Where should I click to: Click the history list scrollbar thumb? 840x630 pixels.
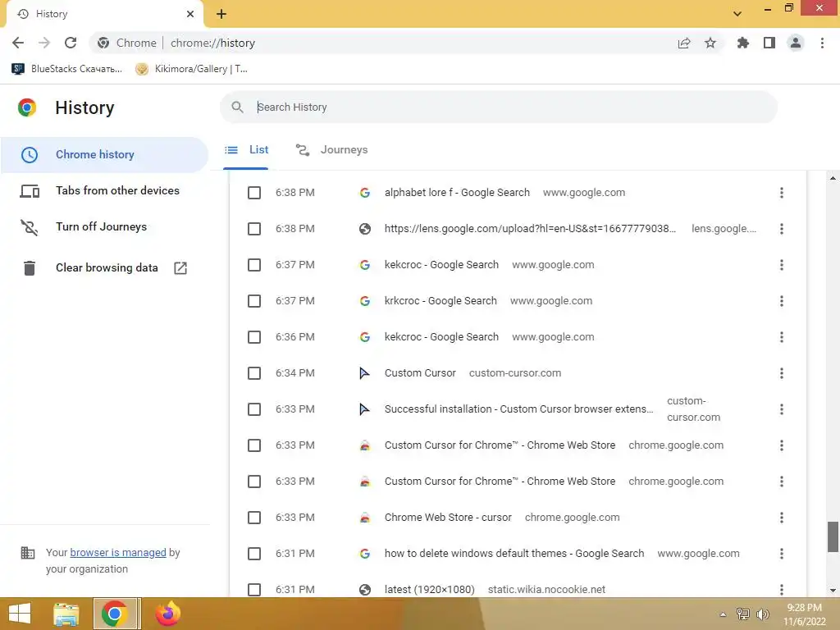point(833,536)
